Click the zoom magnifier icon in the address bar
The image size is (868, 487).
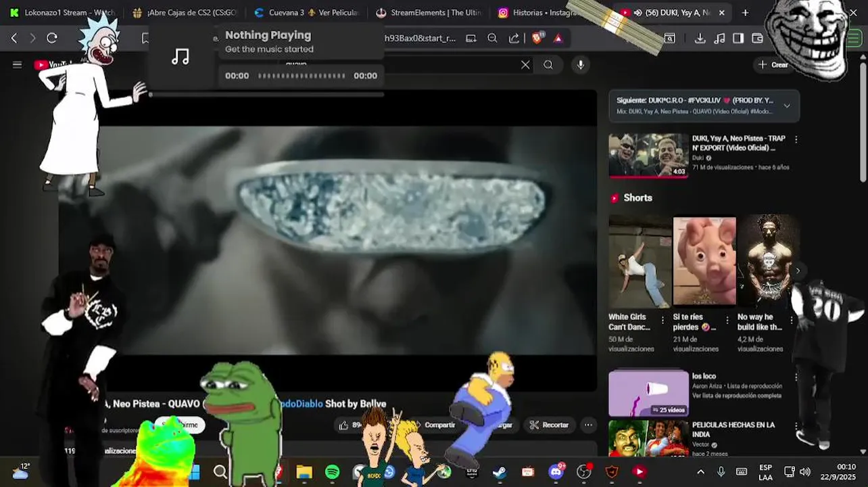coord(492,39)
